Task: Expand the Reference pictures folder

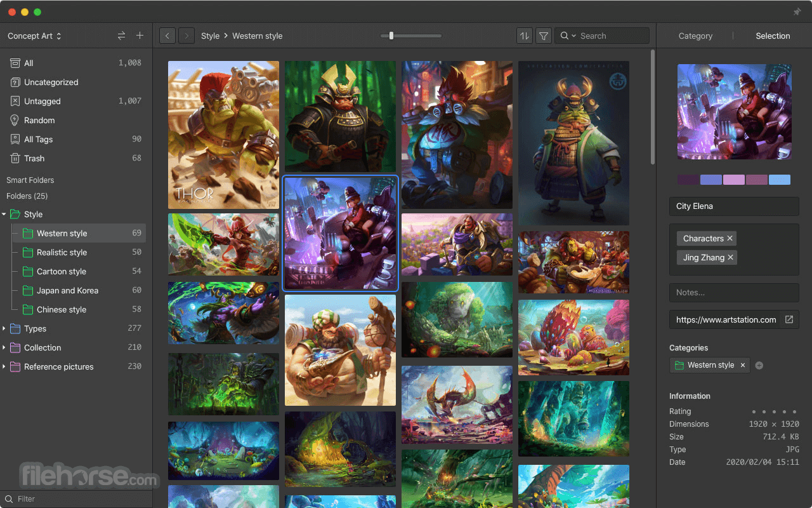Action: coord(4,367)
